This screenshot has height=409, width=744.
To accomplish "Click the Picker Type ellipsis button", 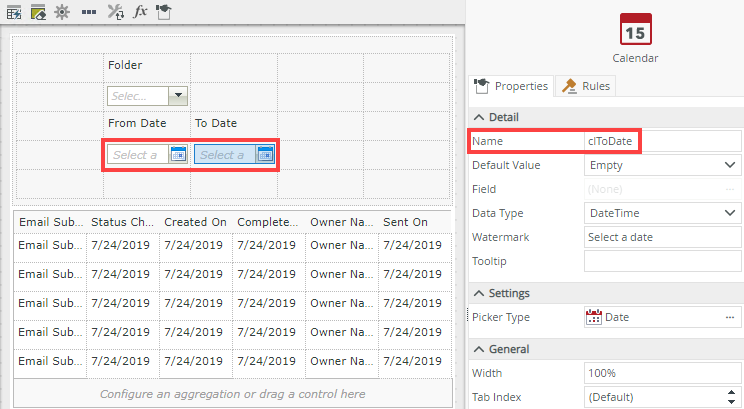I will tap(730, 317).
